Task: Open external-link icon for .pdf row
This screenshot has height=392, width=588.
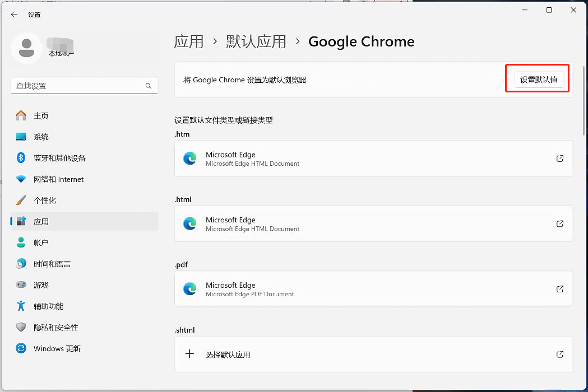Action: click(560, 289)
